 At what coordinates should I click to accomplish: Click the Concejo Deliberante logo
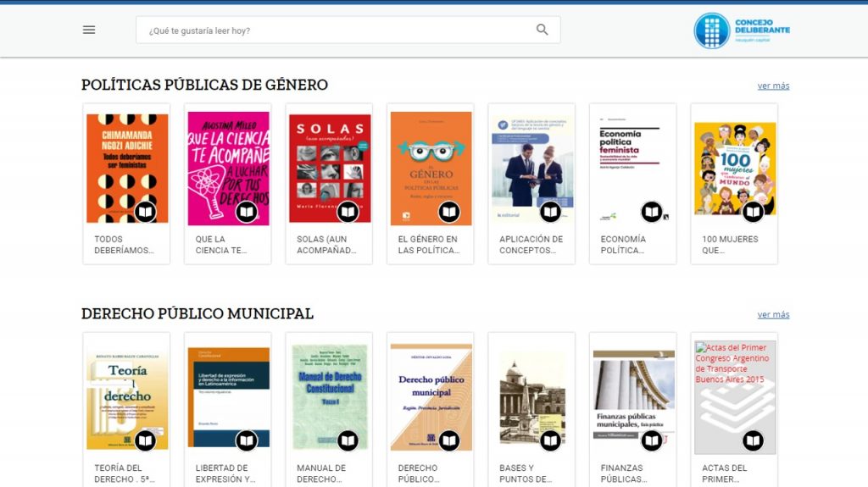coord(742,30)
